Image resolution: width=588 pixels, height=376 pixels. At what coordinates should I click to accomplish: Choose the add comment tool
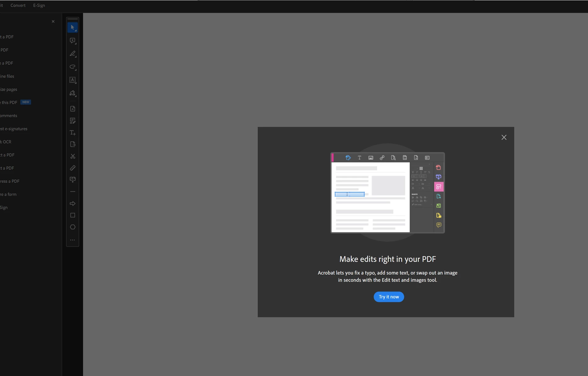(x=72, y=41)
